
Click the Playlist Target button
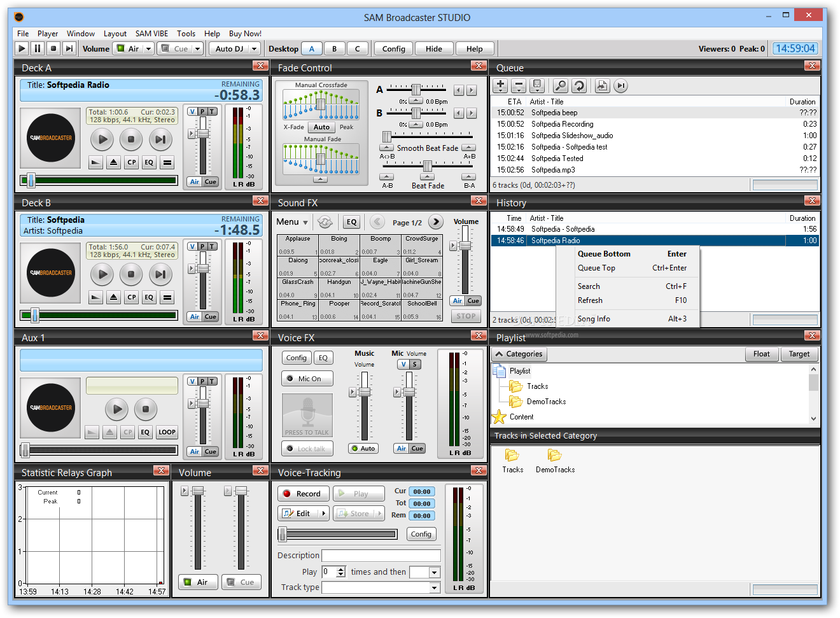coord(799,354)
